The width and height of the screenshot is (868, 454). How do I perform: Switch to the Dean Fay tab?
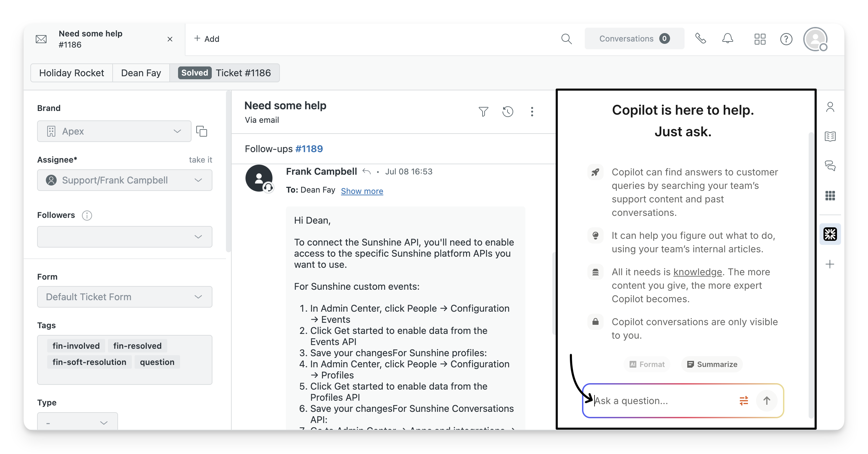141,73
